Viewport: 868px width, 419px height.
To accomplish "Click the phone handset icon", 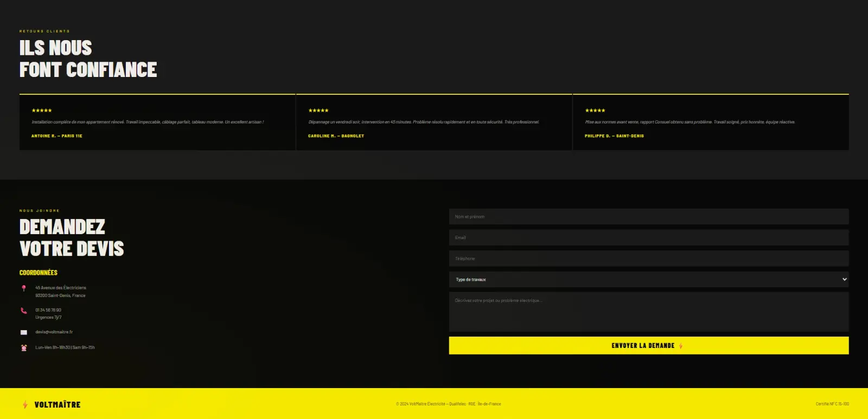I will pos(23,311).
